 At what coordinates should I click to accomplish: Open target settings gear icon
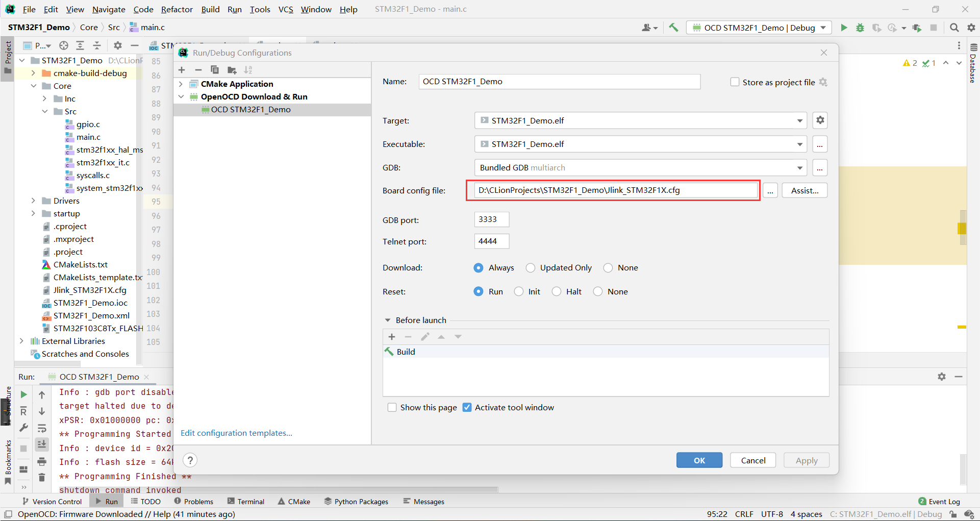(x=820, y=120)
